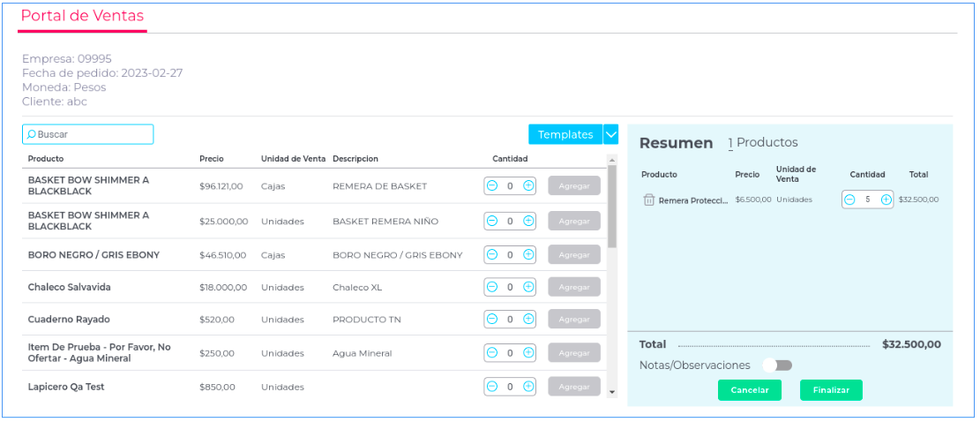The width and height of the screenshot is (980, 422).
Task: Click minus icon in Resumen cart quantity
Action: (850, 200)
